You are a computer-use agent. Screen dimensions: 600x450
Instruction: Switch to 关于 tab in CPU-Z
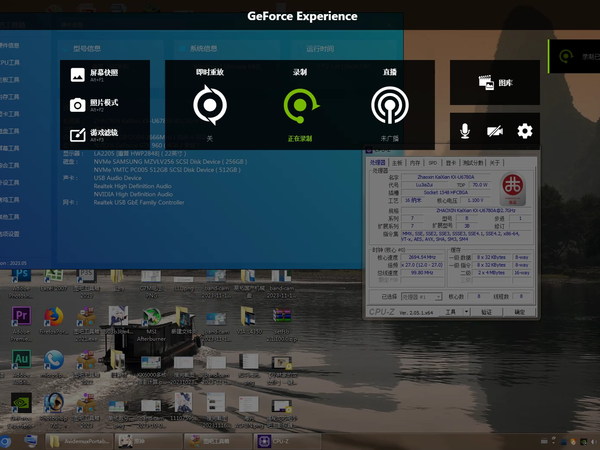(494, 163)
